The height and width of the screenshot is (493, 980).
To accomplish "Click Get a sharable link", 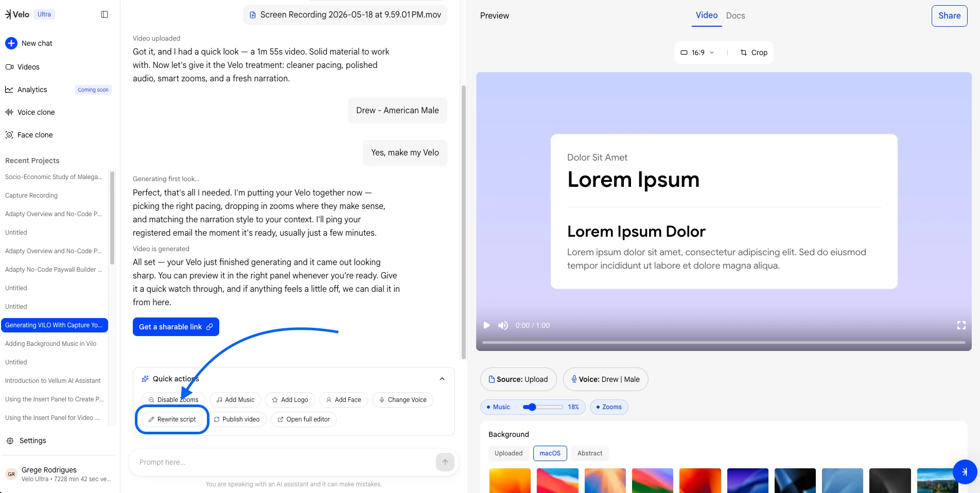I will [x=176, y=327].
